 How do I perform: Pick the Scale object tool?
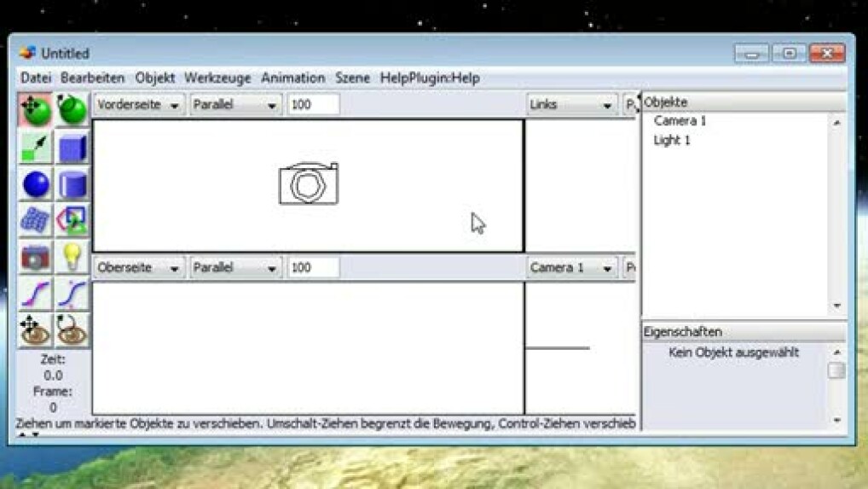point(35,148)
